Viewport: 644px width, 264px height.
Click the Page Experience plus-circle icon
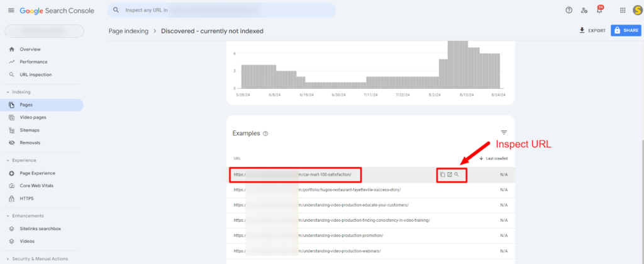point(11,173)
